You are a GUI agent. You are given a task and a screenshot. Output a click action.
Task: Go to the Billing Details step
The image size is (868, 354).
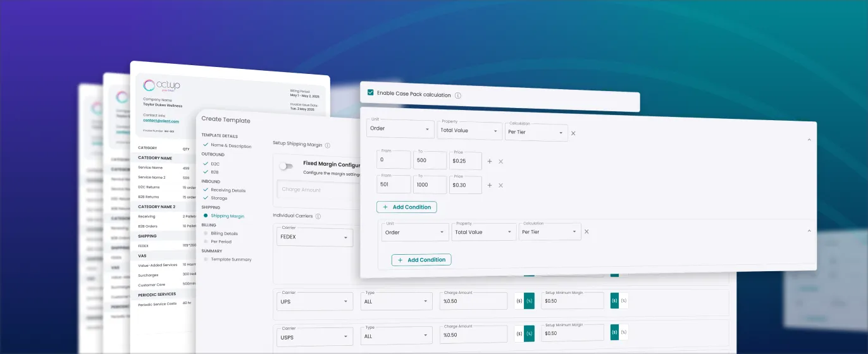pyautogui.click(x=224, y=234)
